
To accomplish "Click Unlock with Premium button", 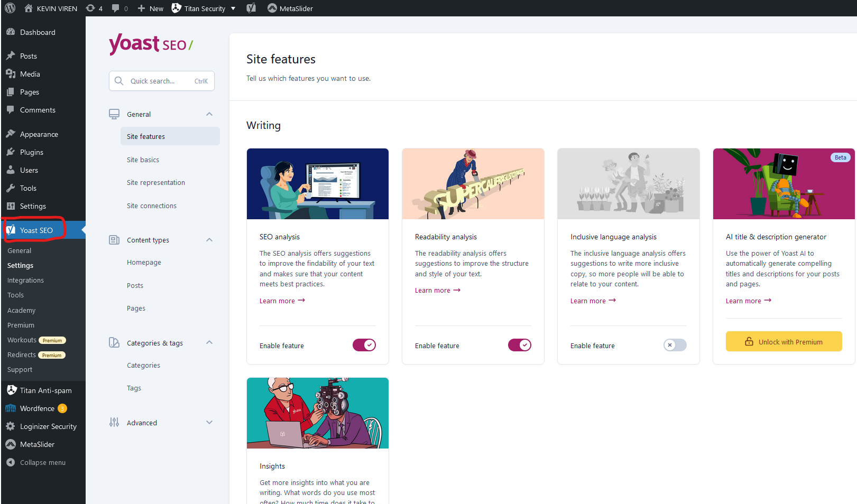I will coord(784,341).
